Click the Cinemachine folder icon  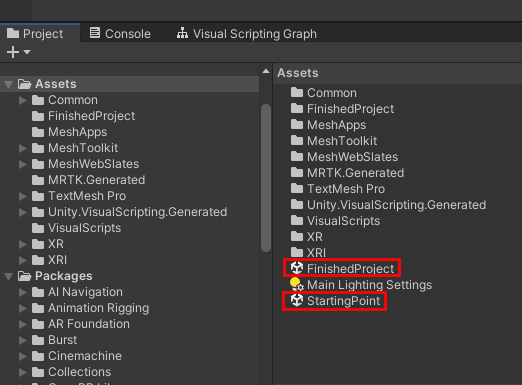38,356
